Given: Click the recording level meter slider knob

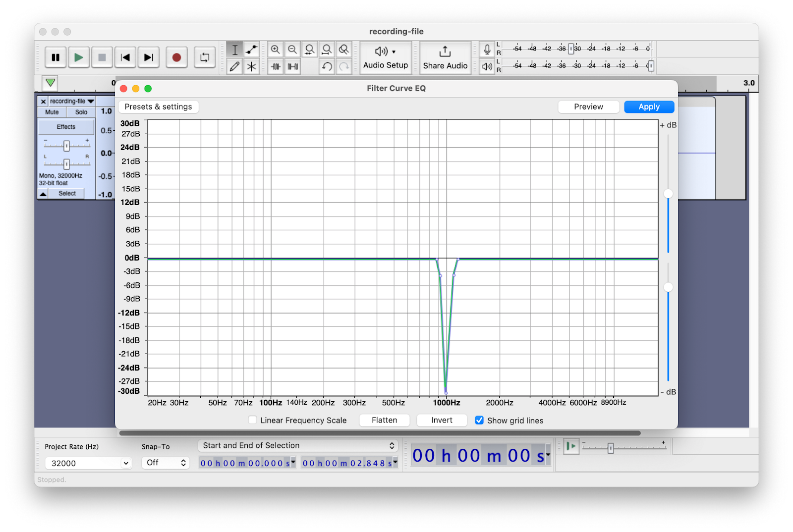Looking at the screenshot, I should [x=571, y=49].
